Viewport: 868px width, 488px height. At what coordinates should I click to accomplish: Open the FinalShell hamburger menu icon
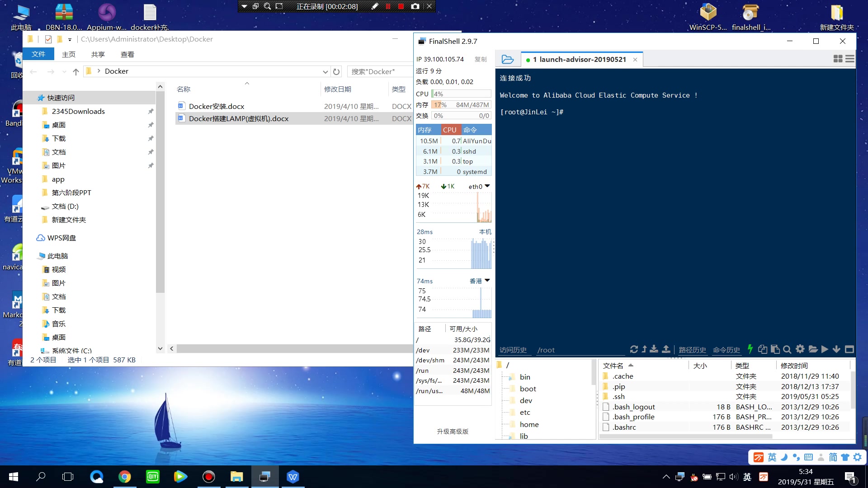click(850, 59)
